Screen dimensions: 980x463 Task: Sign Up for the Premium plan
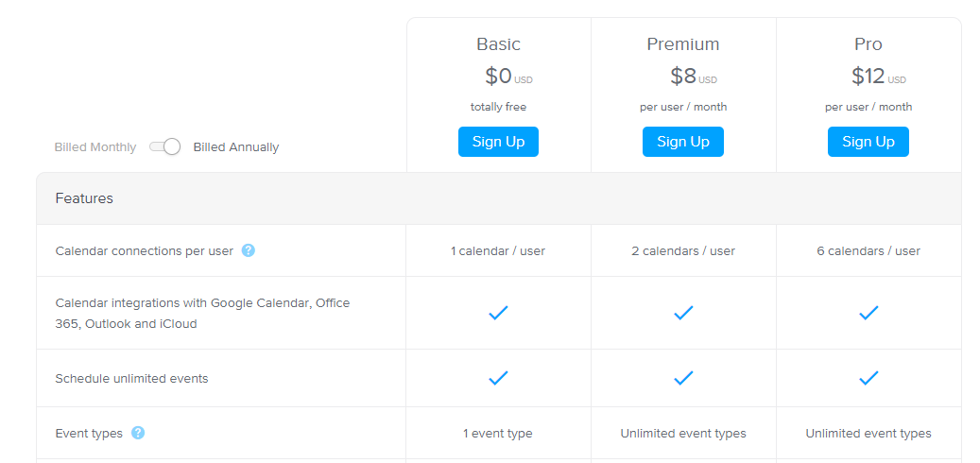pyautogui.click(x=683, y=142)
